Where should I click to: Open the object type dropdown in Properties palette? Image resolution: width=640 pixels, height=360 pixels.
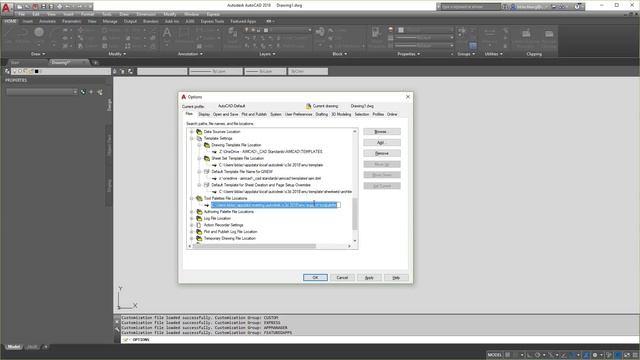[42, 92]
